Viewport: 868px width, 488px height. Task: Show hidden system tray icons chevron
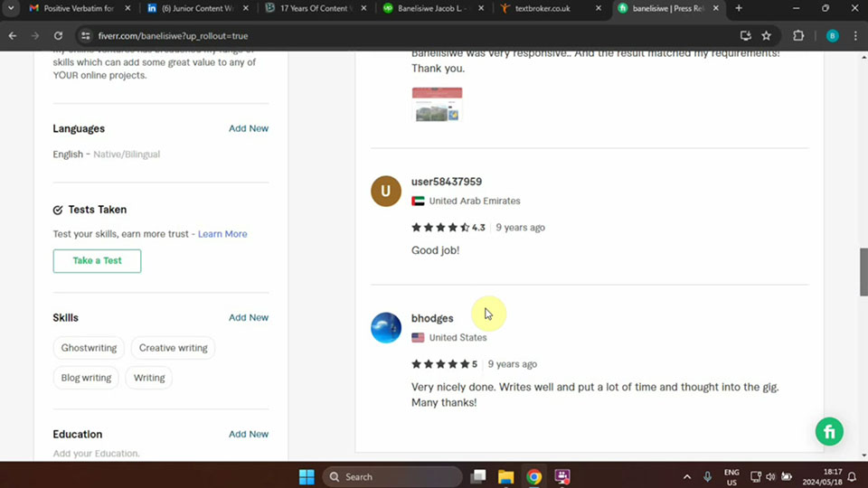(685, 477)
